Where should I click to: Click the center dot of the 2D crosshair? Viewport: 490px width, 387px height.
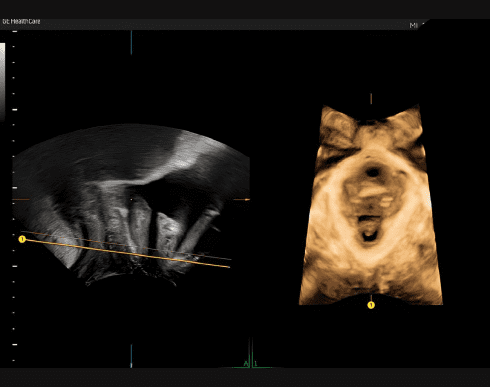[131, 200]
